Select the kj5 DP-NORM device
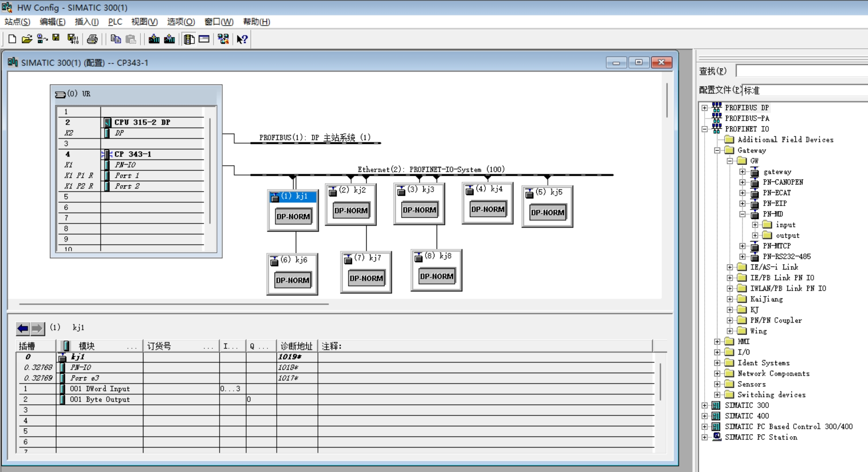The width and height of the screenshot is (868, 472). coord(547,206)
